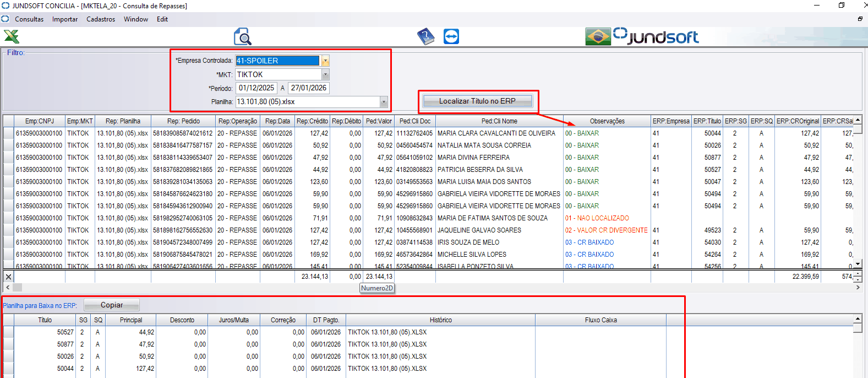Expand the MKT dropdown list
The width and height of the screenshot is (868, 378).
pyautogui.click(x=325, y=74)
